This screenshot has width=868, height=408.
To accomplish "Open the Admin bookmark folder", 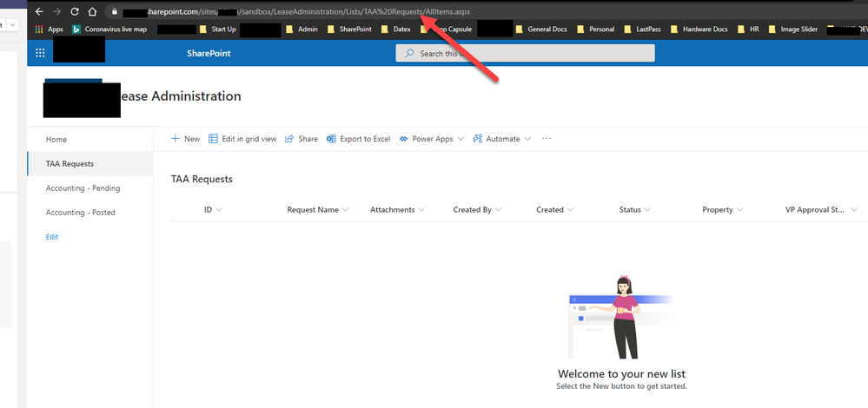I will pyautogui.click(x=301, y=30).
